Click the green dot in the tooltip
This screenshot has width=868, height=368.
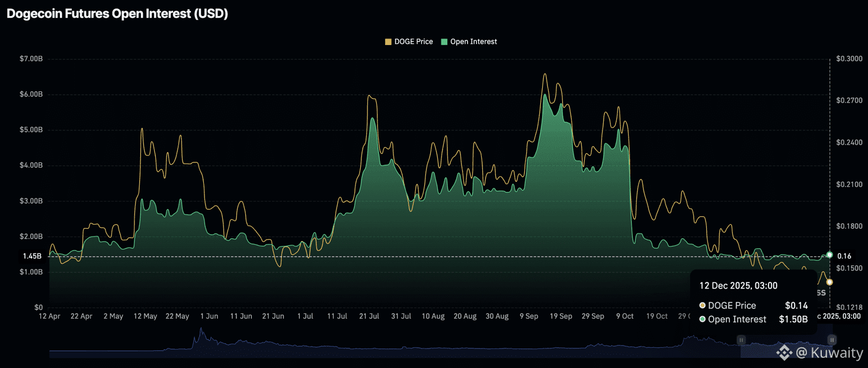[703, 319]
